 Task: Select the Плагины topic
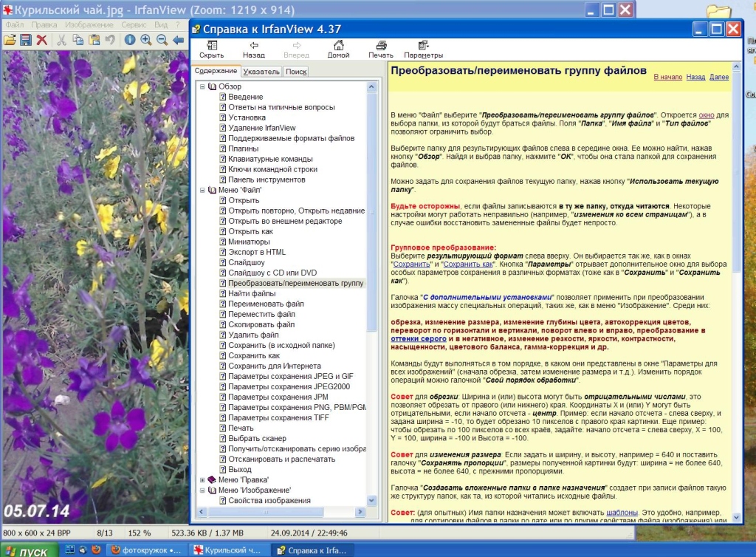[244, 149]
